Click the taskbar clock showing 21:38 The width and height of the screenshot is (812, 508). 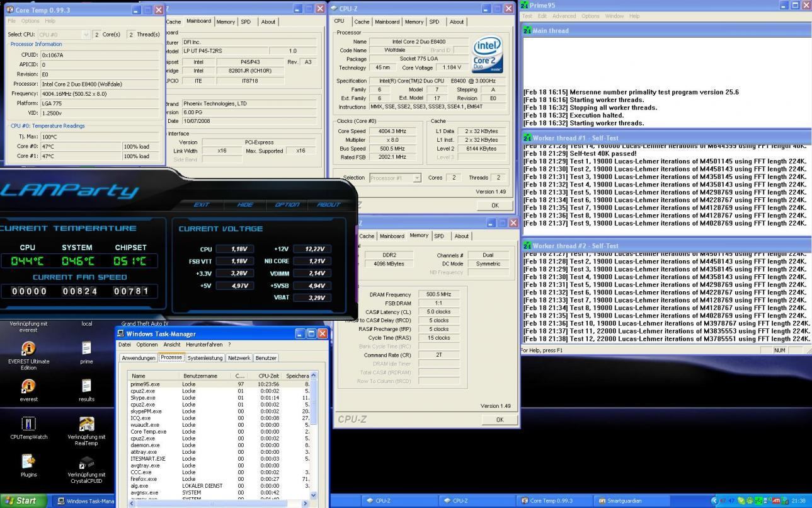click(799, 501)
